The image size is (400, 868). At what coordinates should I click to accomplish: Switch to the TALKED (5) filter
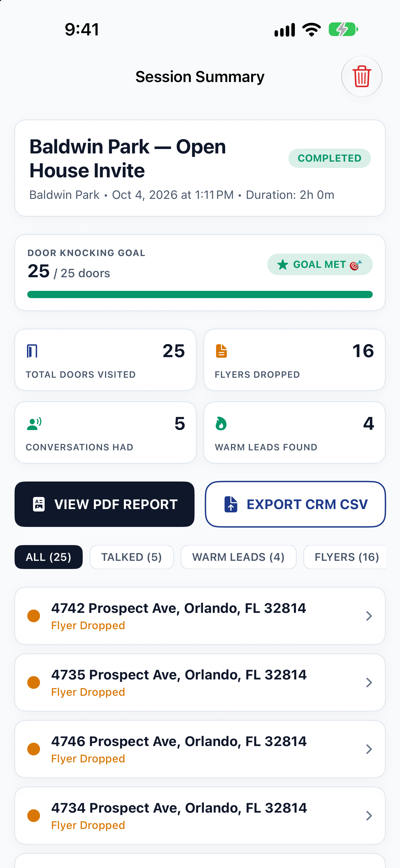click(132, 557)
